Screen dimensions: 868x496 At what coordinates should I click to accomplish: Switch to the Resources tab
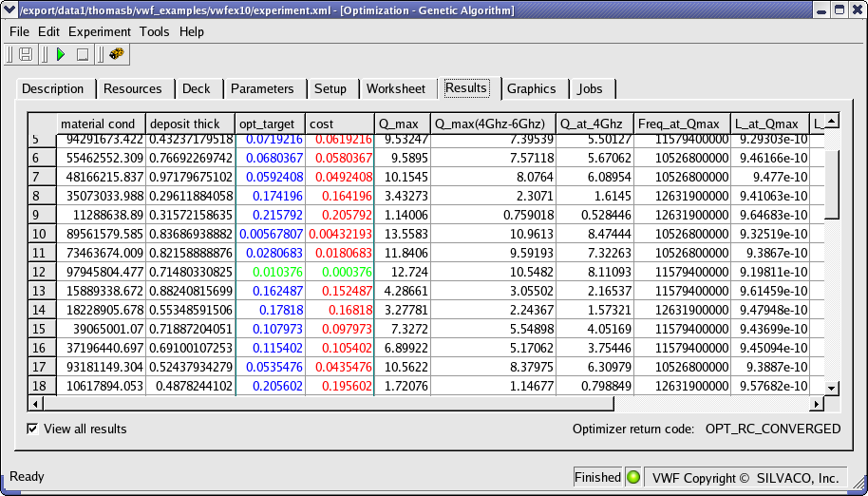click(133, 88)
